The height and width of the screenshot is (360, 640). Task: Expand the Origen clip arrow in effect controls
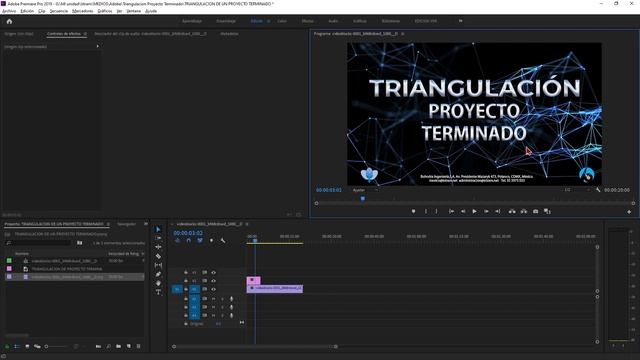click(x=98, y=47)
